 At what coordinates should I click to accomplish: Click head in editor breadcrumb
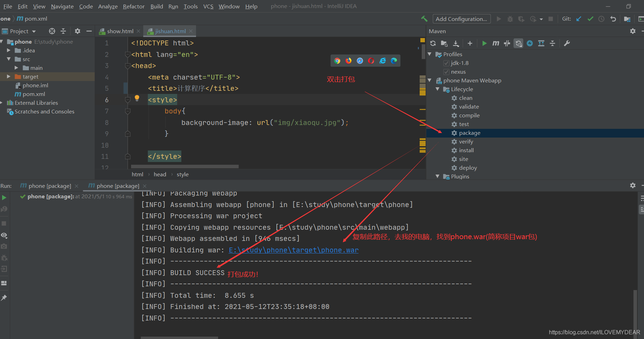coord(160,175)
